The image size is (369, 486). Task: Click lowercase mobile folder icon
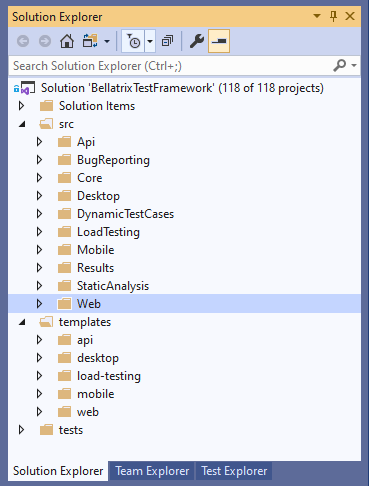click(64, 394)
